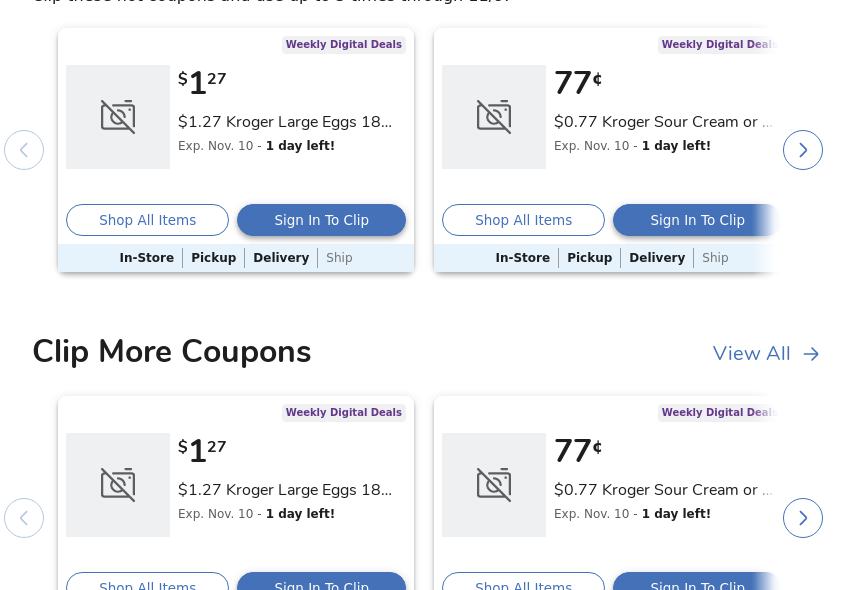Click the Clip More Coupons previous arrow
Image resolution: width=855 pixels, height=590 pixels.
click(24, 518)
